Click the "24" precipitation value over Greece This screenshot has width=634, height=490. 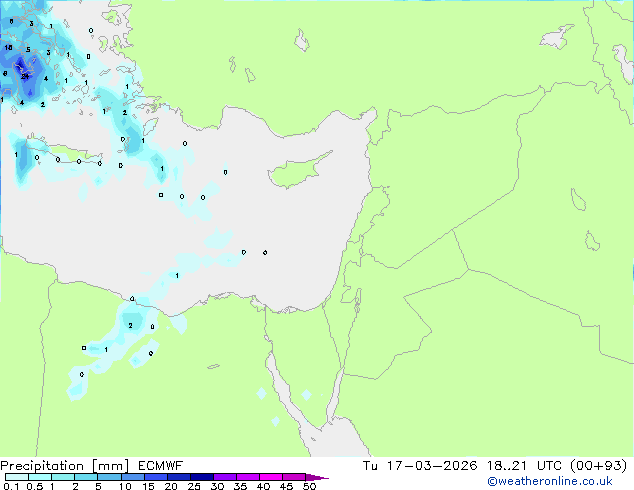(25, 76)
